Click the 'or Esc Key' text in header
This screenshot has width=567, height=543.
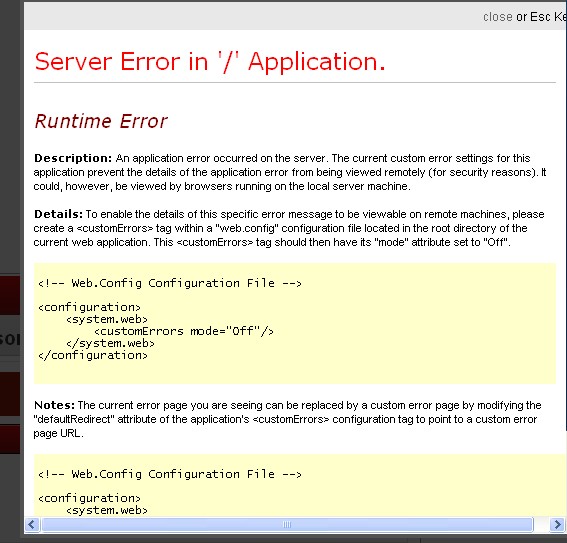(x=541, y=17)
